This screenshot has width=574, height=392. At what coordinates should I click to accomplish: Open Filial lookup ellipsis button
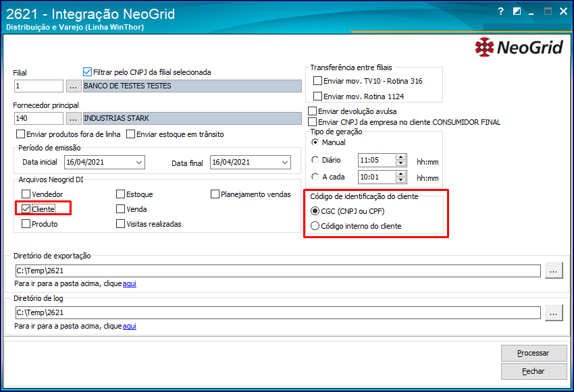click(x=73, y=86)
